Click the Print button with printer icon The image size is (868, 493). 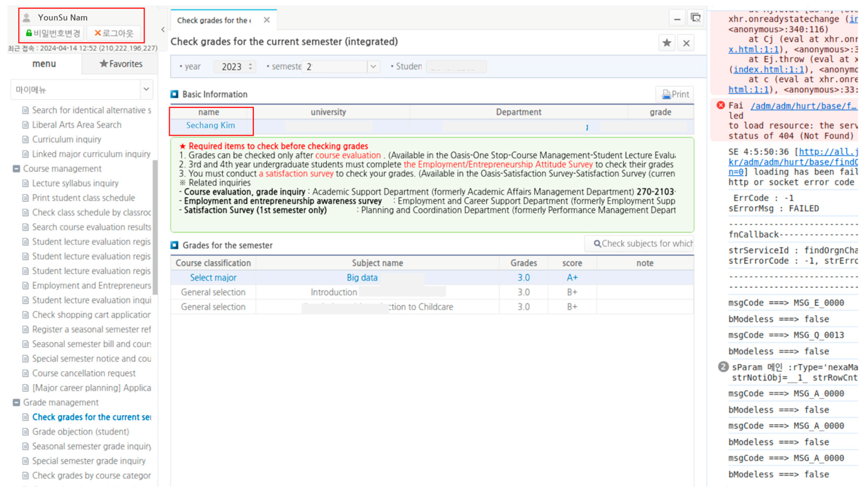(675, 94)
